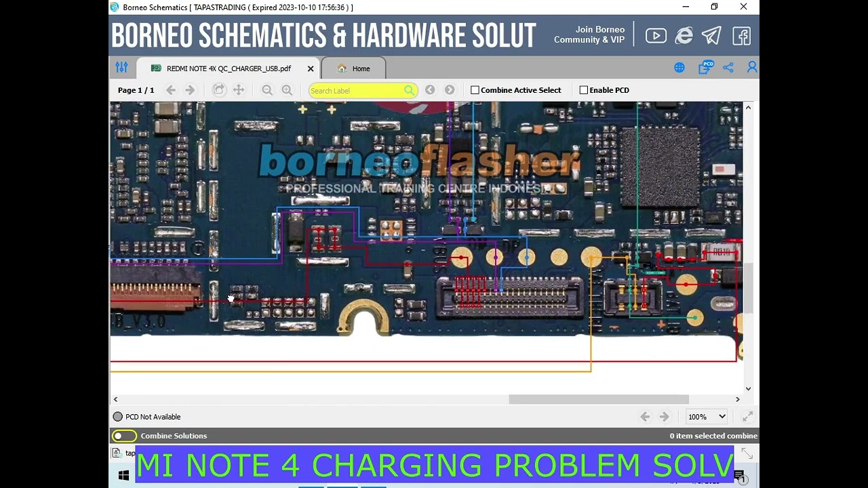Click horizontal scrollbar left arrow
The image size is (868, 488).
click(x=115, y=399)
